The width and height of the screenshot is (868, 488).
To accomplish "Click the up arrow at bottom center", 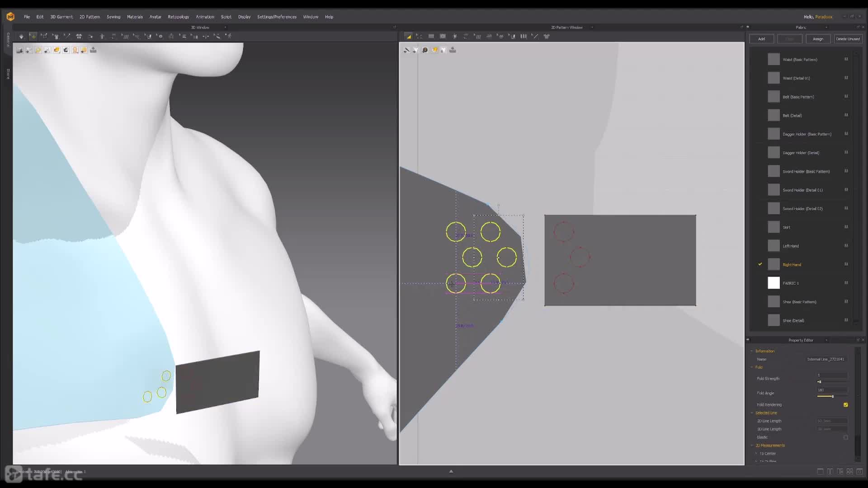I will coord(451,471).
